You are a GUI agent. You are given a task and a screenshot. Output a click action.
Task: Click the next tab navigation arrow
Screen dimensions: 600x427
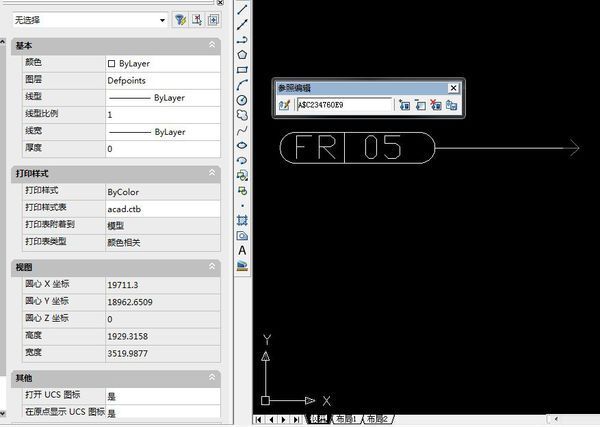click(x=284, y=420)
